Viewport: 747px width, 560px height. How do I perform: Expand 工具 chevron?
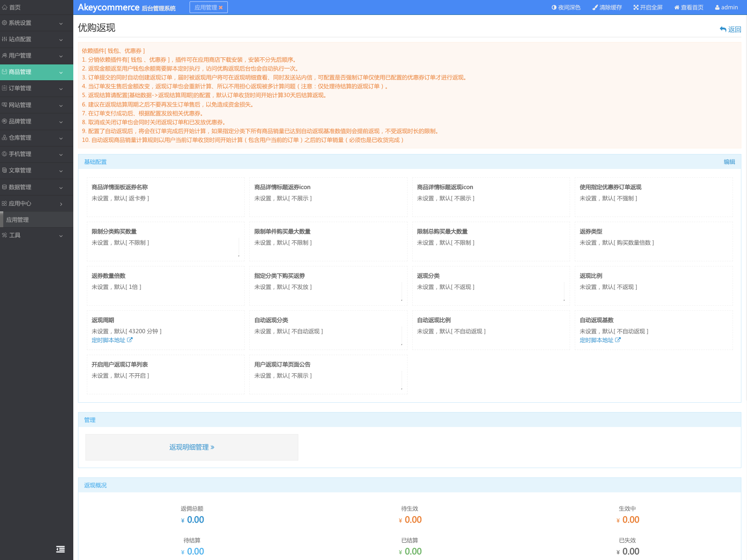tap(61, 236)
